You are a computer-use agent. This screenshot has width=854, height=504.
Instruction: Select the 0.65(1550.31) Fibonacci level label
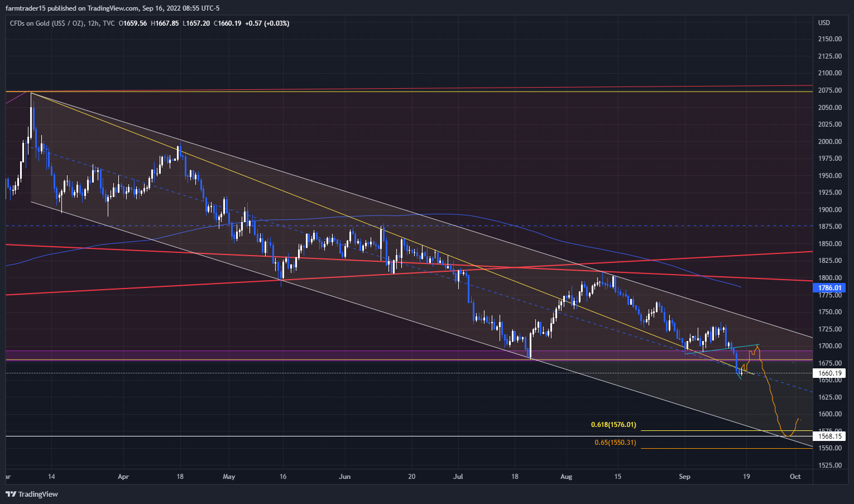(615, 443)
